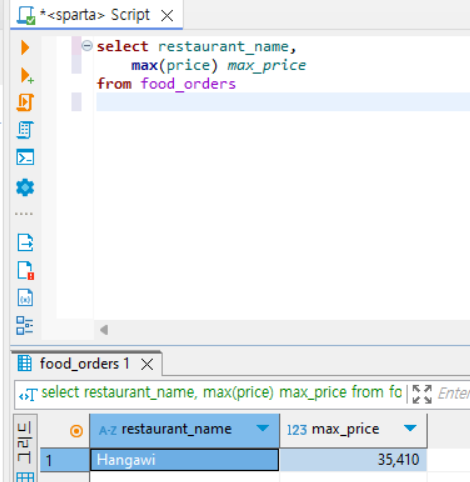Click 'restaurant_name' in the select line
The image size is (470, 482).
pyautogui.click(x=223, y=47)
